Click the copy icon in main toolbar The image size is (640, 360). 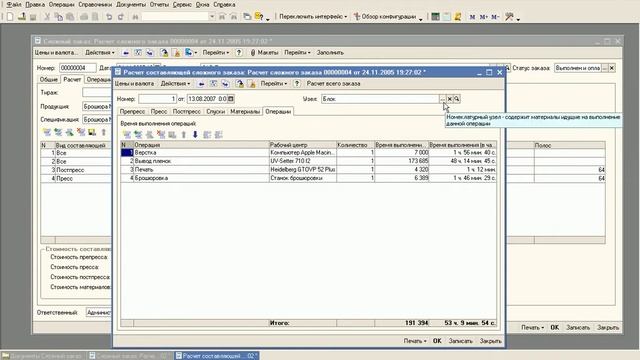click(x=58, y=17)
